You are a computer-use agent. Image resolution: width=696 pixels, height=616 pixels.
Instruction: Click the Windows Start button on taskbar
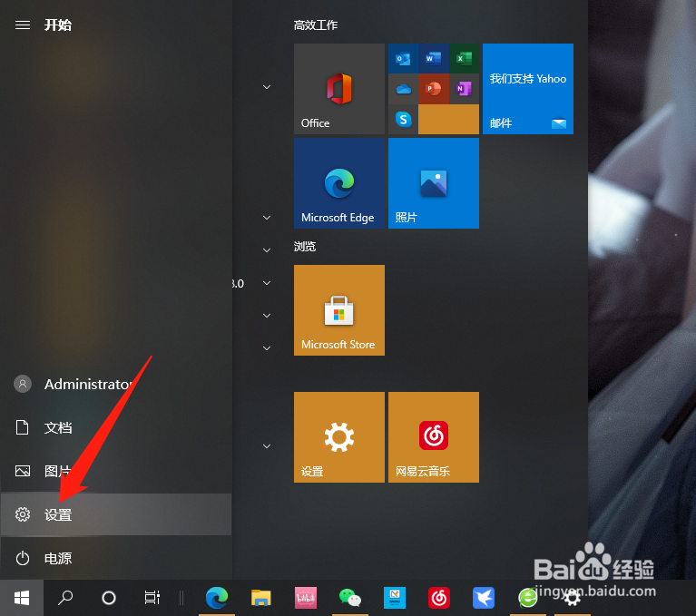coord(22,598)
